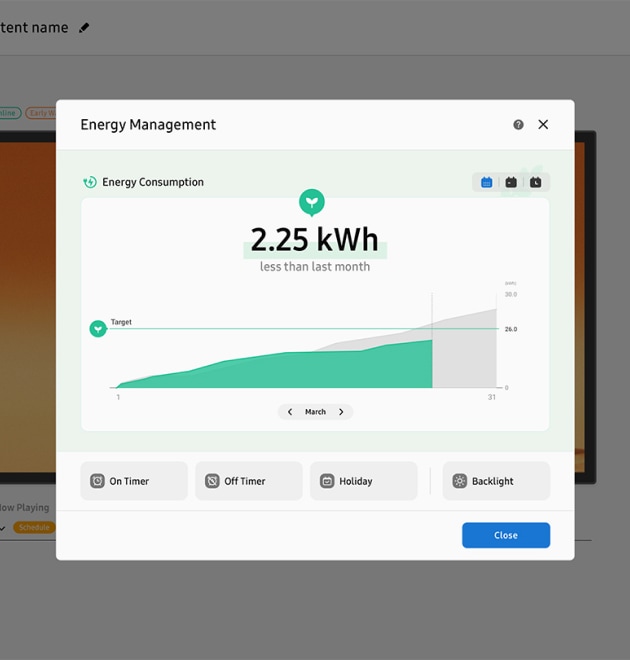
Task: Click the pencil edit icon beside content name
Action: (x=84, y=28)
